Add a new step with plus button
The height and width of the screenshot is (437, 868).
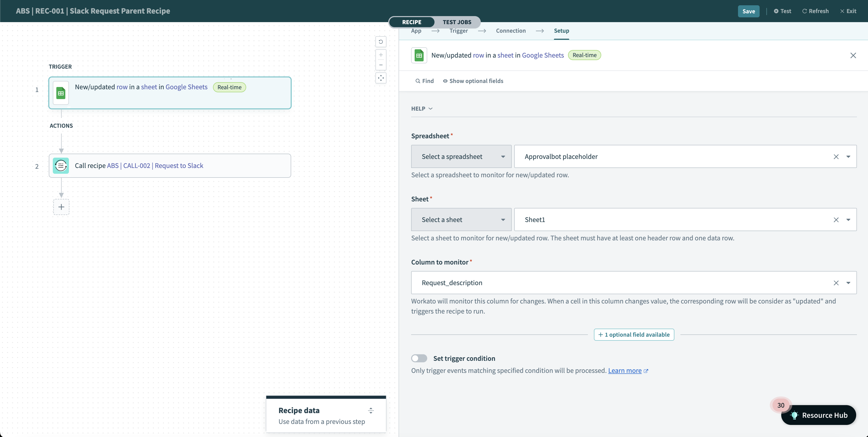[61, 207]
